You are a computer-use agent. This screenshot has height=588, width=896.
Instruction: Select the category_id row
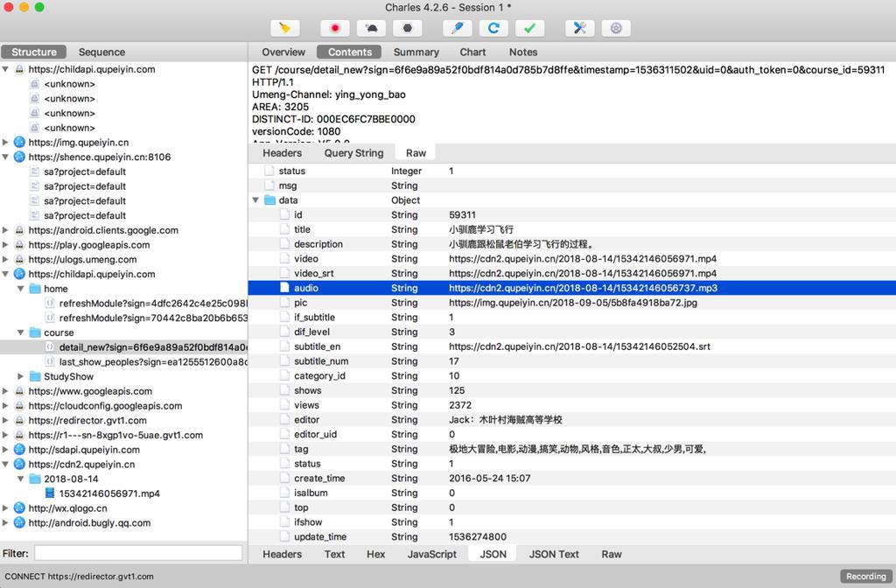[572, 375]
